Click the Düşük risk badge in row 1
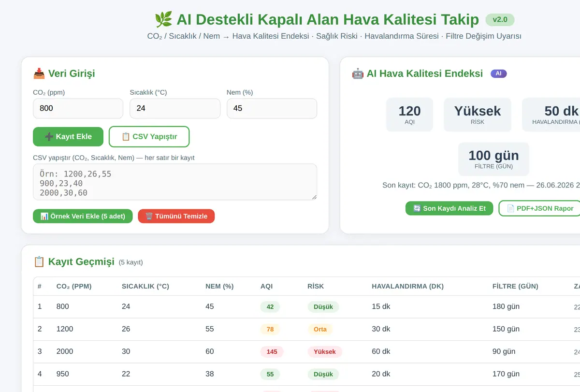 (x=323, y=307)
